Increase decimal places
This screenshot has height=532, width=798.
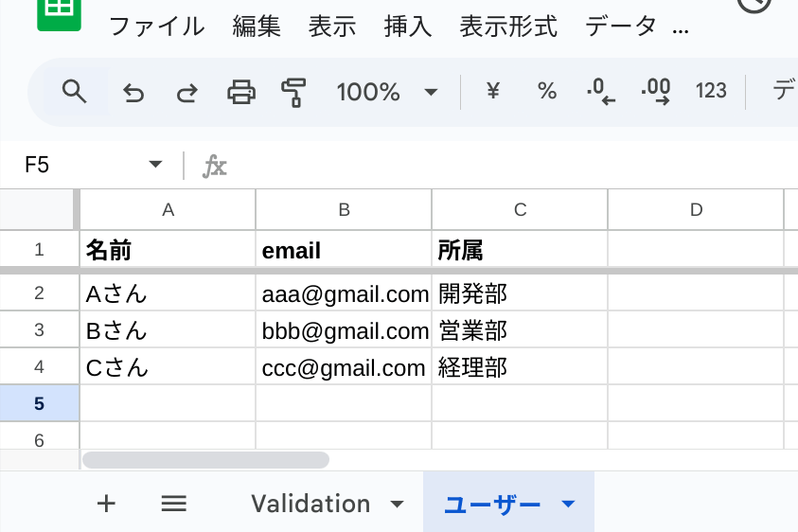tap(655, 92)
